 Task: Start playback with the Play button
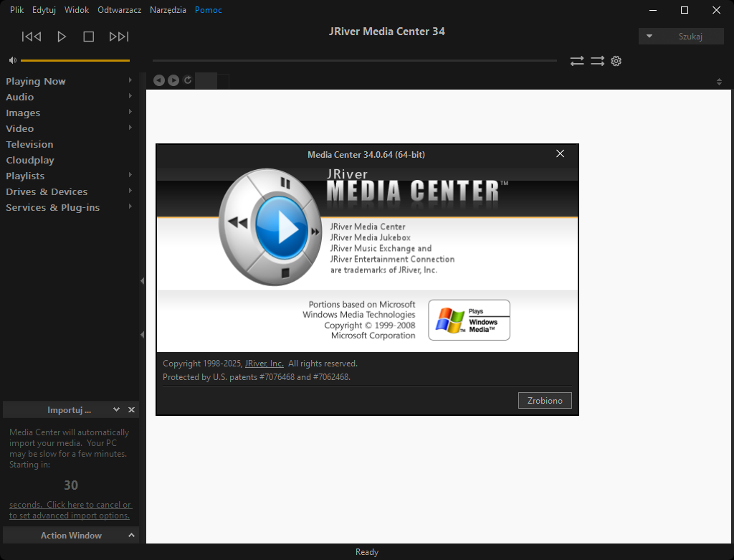[62, 37]
